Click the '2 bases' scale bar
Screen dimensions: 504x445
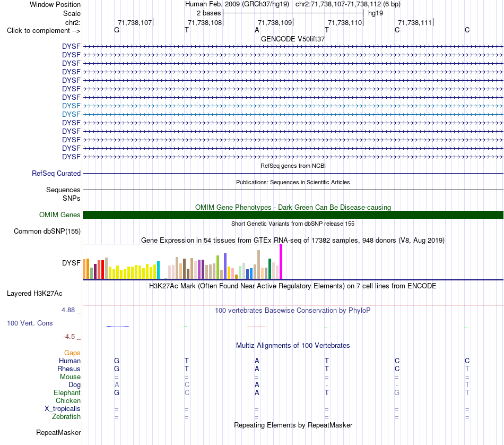click(x=293, y=13)
